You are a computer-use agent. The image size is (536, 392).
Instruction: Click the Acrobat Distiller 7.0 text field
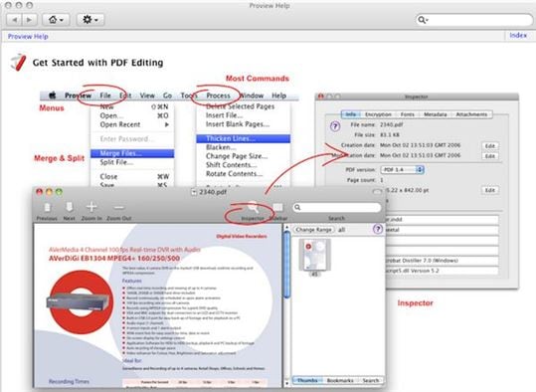442,261
